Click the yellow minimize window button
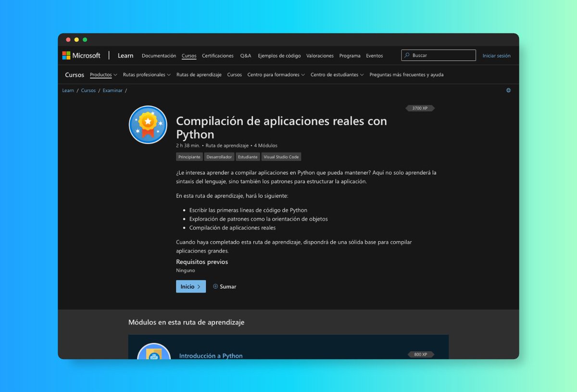Image resolution: width=577 pixels, height=392 pixels. (x=76, y=40)
